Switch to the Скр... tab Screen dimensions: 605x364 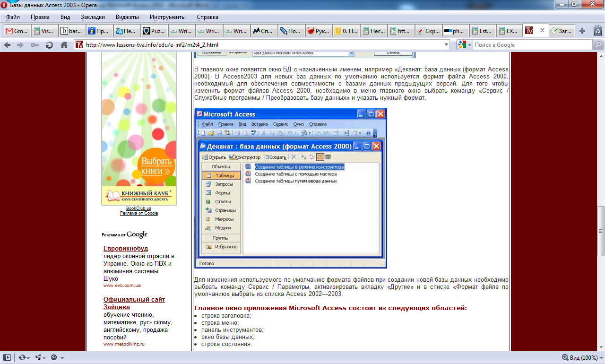click(428, 31)
